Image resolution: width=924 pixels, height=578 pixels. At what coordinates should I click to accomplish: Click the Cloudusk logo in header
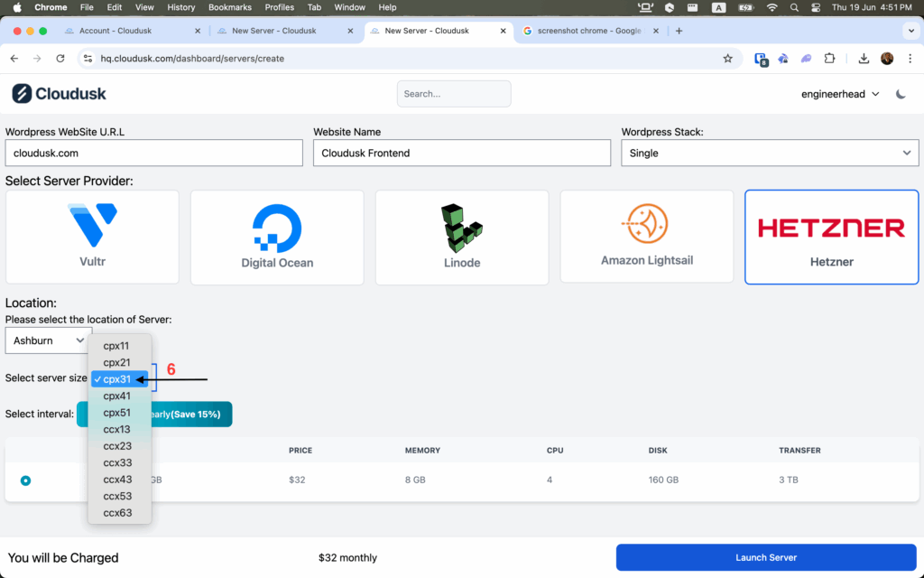[x=59, y=94]
